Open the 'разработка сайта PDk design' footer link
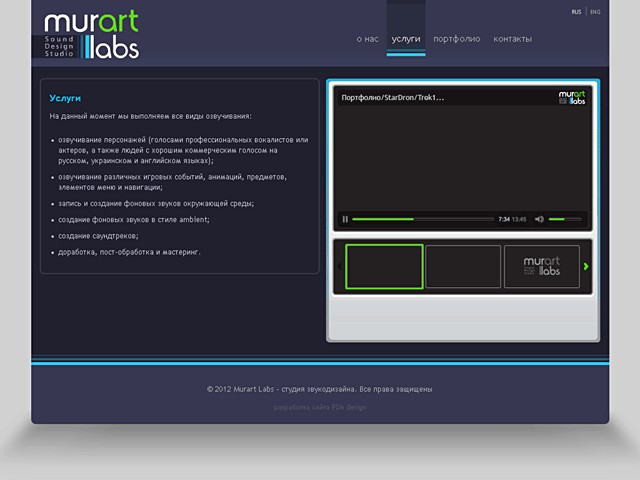Screen dimensions: 640x480 tap(320, 407)
